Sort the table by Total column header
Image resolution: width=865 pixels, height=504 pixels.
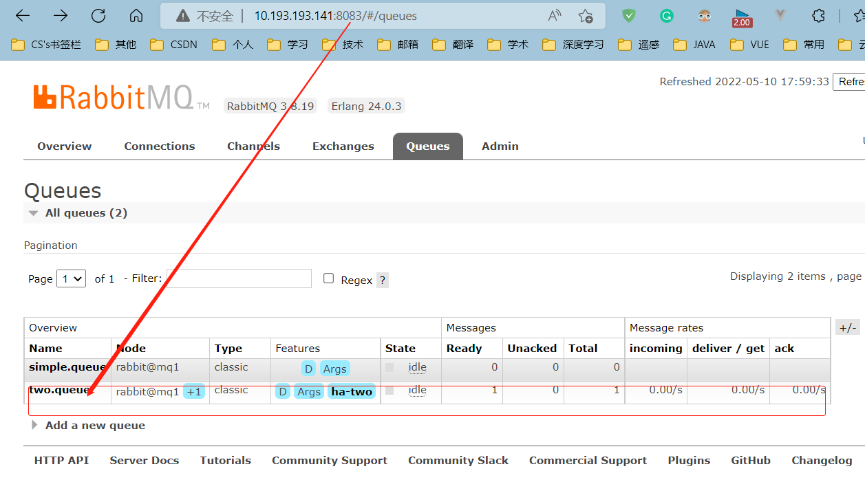click(x=583, y=348)
